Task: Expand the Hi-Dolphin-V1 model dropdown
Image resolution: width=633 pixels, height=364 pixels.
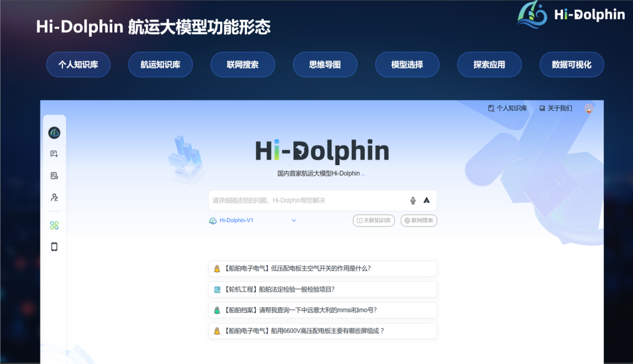Action: [x=294, y=221]
